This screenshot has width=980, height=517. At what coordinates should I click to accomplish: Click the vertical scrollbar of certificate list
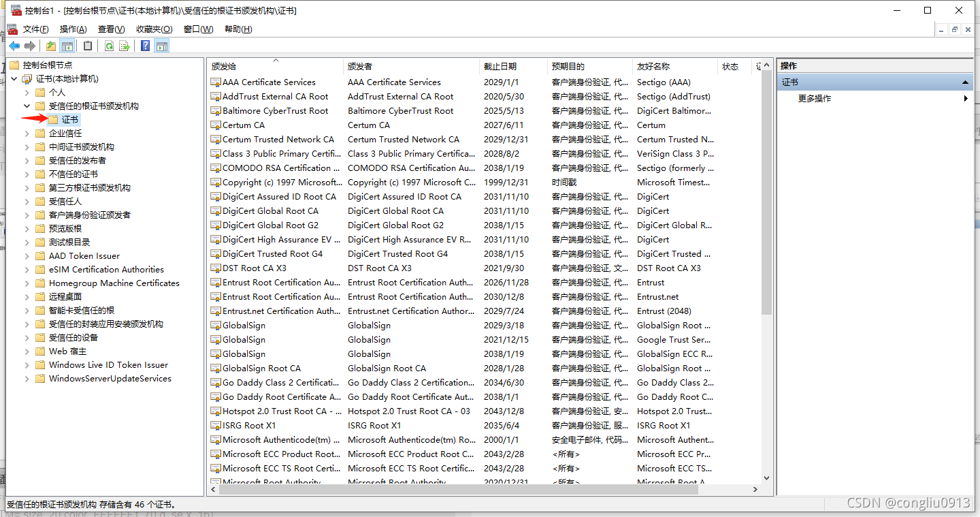click(x=766, y=191)
